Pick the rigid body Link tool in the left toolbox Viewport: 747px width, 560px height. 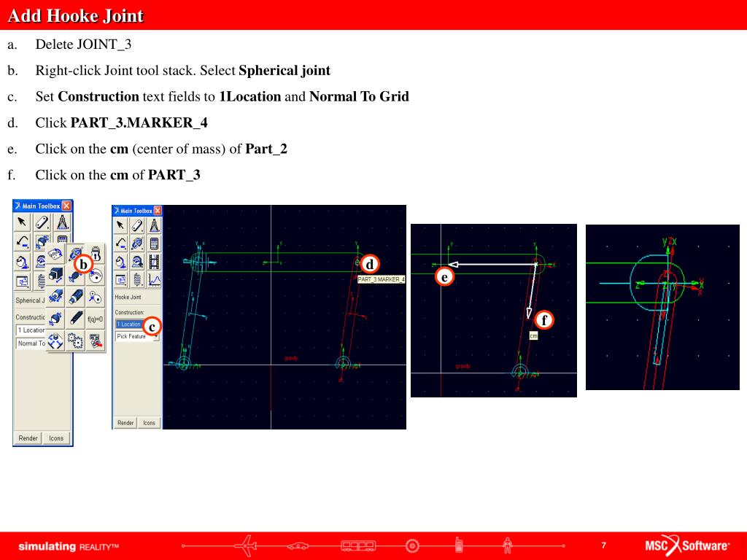pyautogui.click(x=42, y=222)
